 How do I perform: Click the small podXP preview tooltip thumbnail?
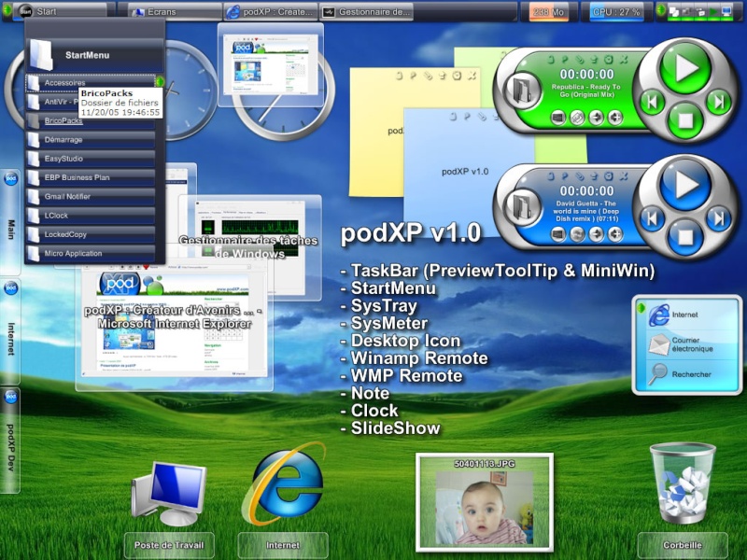coord(271,65)
